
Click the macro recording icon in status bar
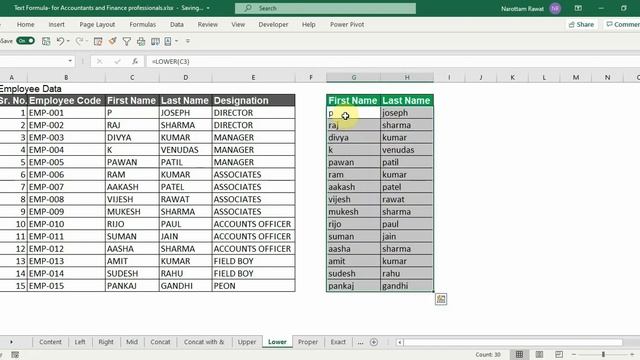(x=15, y=355)
